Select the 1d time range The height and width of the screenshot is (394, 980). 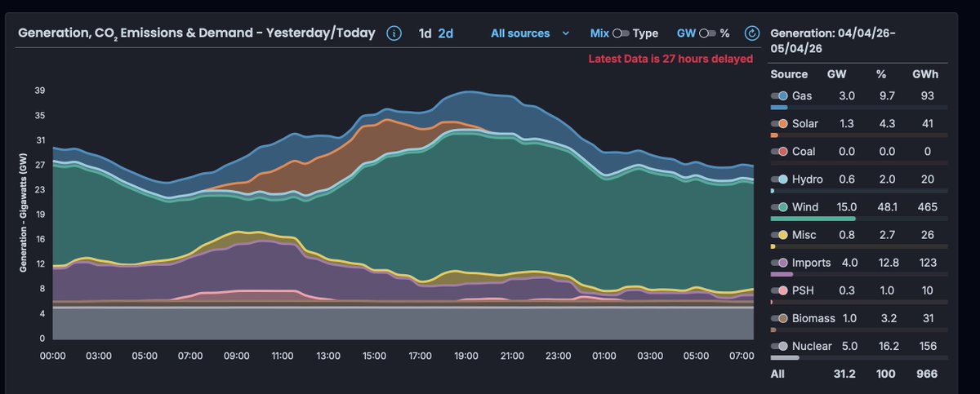coord(425,33)
